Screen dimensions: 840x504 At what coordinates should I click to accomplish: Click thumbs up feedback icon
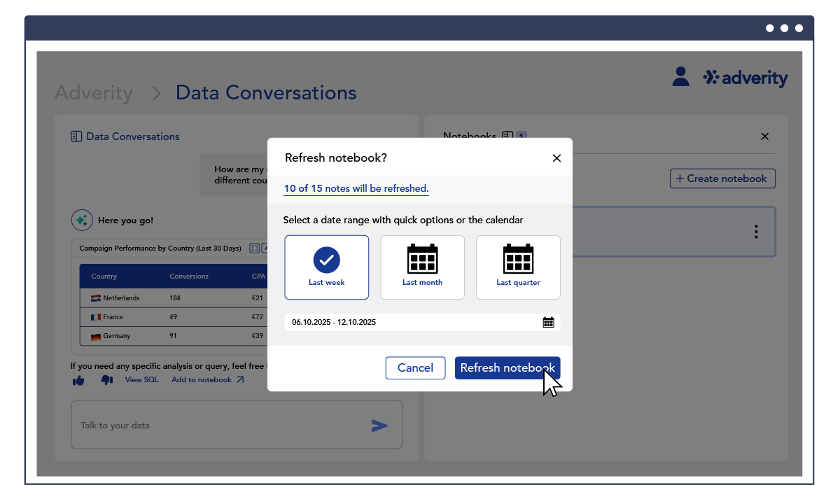coord(78,380)
